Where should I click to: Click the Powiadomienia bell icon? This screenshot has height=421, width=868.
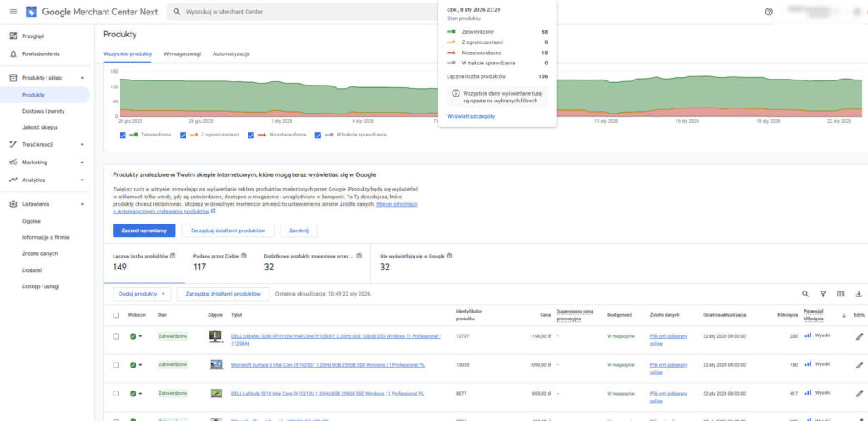tap(14, 53)
